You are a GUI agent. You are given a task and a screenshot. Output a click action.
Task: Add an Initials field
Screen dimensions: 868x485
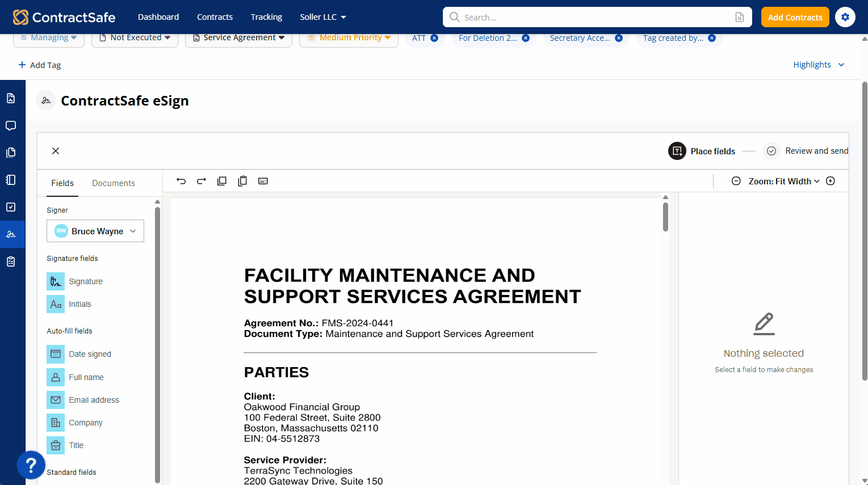(69, 304)
